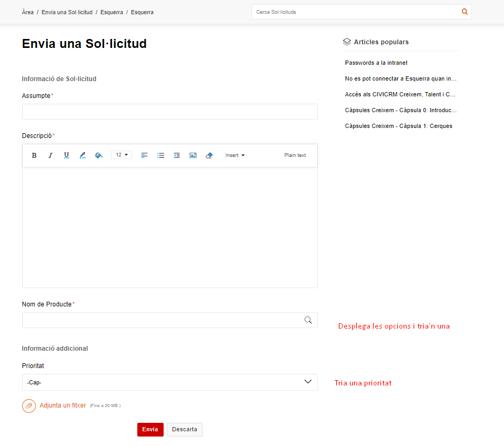Click into the Assumpte input field
Viewport: 504px width, 446px height.
coord(169,112)
